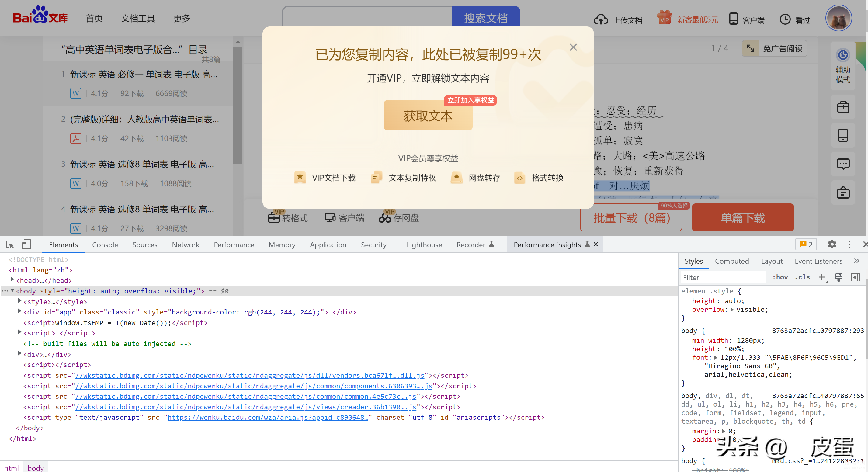The height and width of the screenshot is (472, 868).
Task: Expand the collapsed div node after the comment
Action: [x=19, y=353]
